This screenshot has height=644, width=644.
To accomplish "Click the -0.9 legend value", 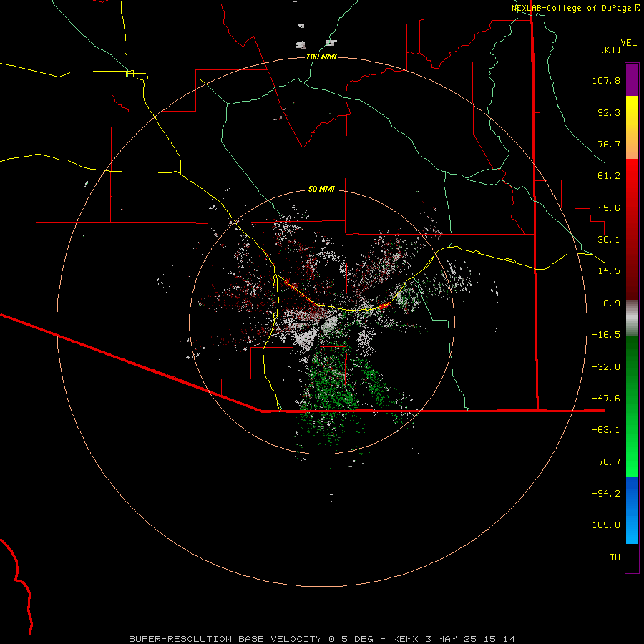I will 609,303.
